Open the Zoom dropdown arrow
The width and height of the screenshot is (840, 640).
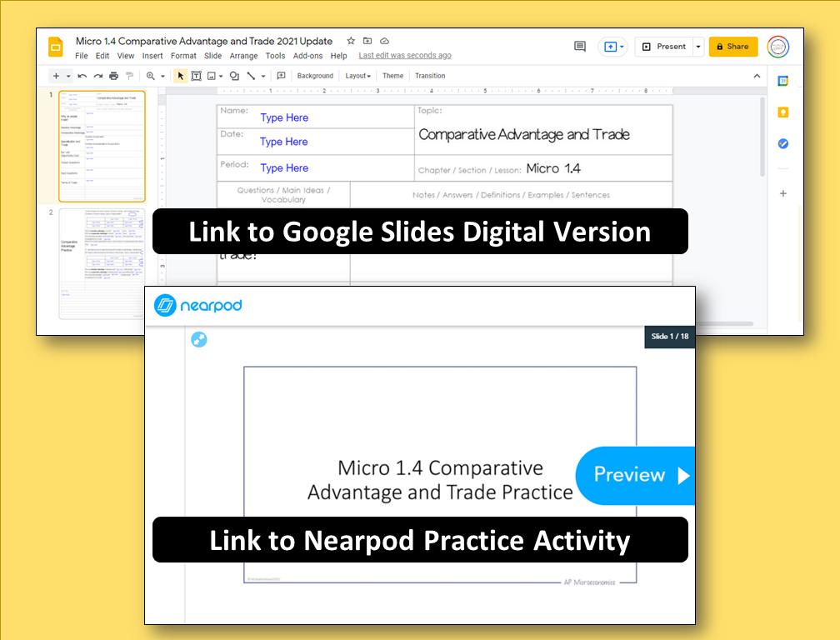pos(163,75)
